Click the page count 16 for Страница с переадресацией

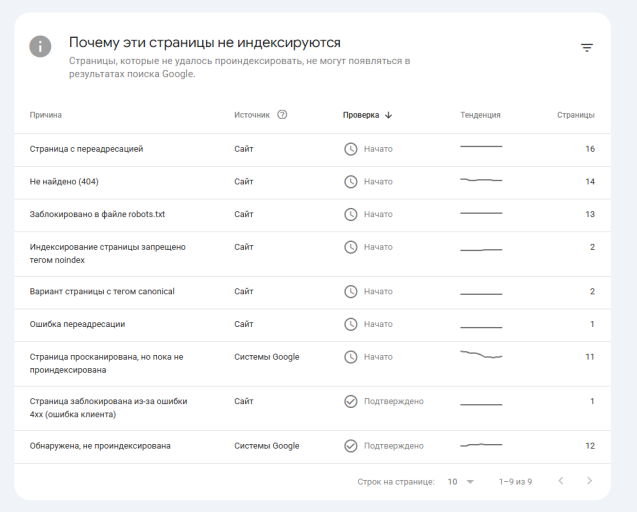click(x=590, y=149)
